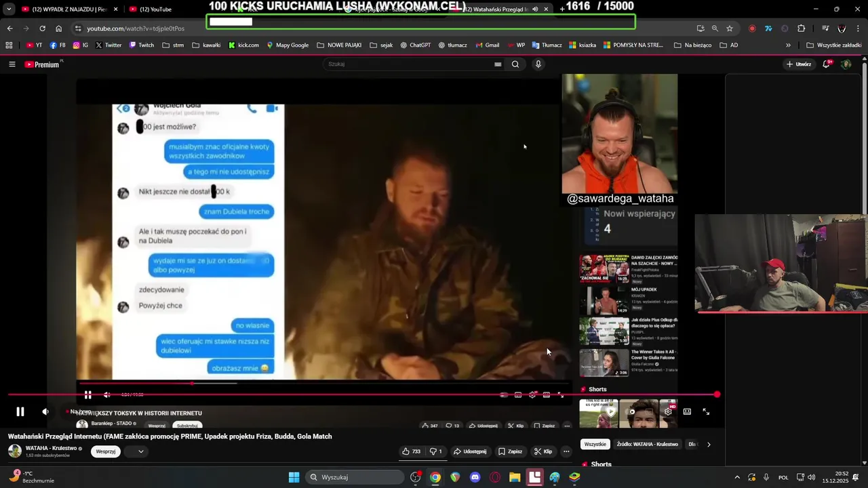
Task: Open Windows Start menu
Action: [294, 477]
